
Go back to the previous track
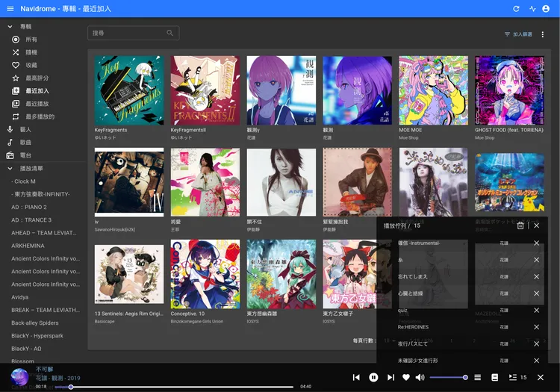pos(356,378)
